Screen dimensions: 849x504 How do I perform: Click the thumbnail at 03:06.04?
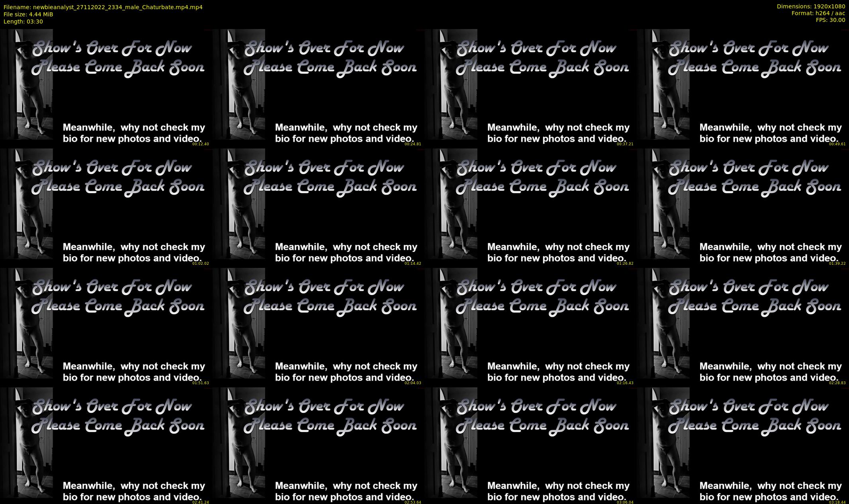(x=530, y=446)
